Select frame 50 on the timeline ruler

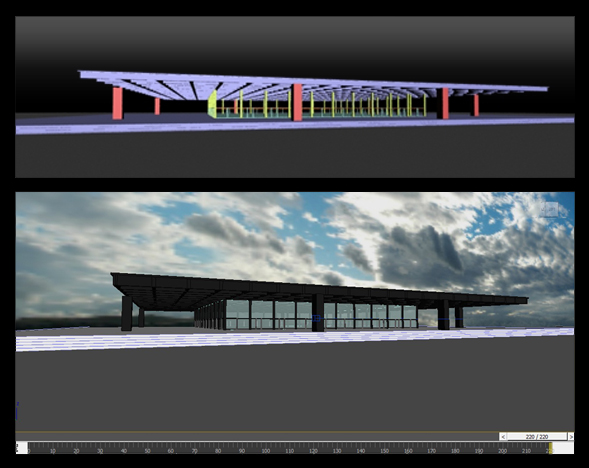pos(147,451)
